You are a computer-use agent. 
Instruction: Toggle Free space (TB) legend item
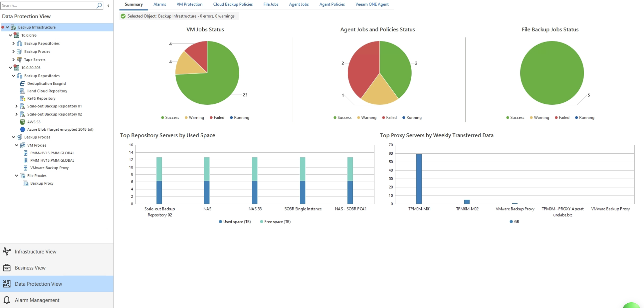[x=275, y=222]
